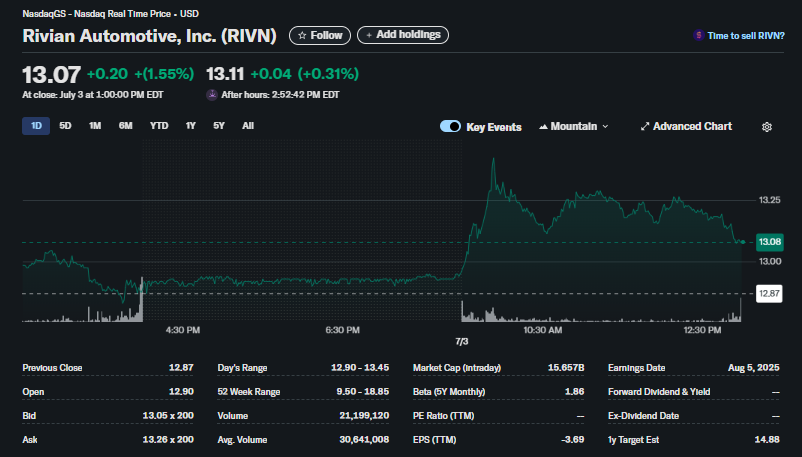Click the 10:30 AM time axis label
802x457 pixels.
pos(542,330)
